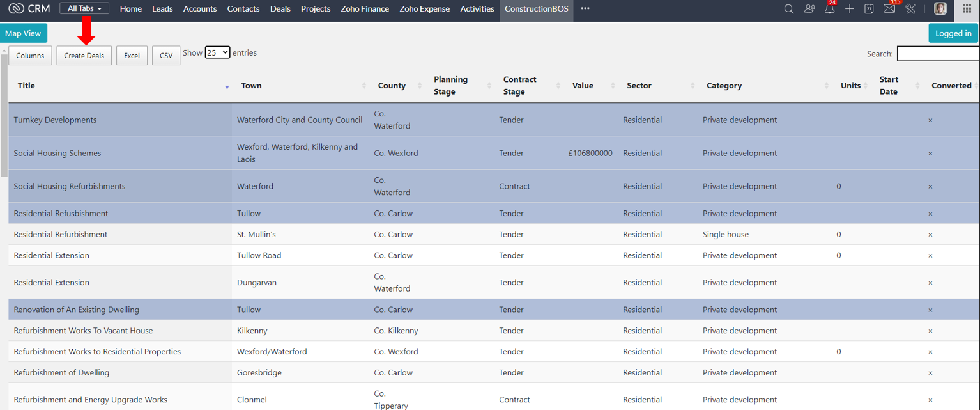Viewport: 980px width, 410px height.
Task: Click the Create Deals button
Action: pos(84,56)
